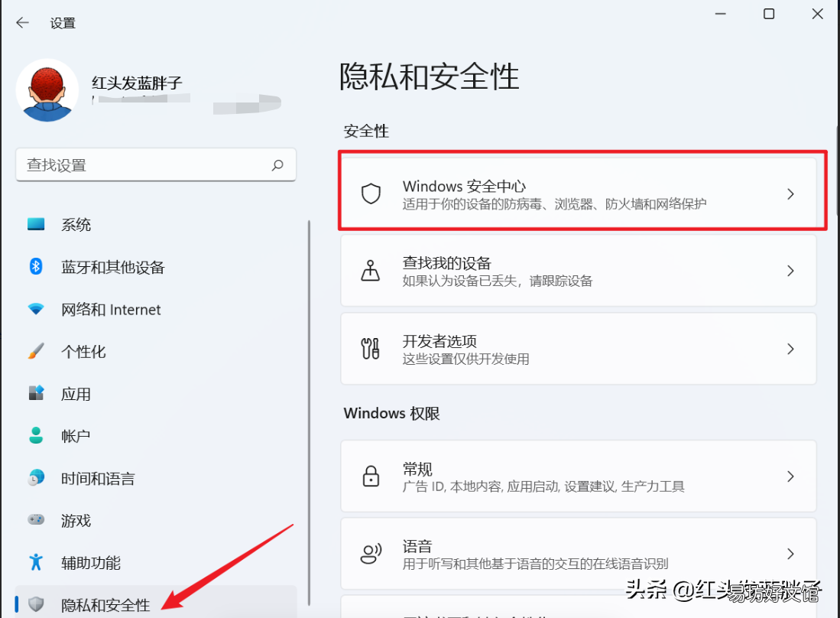Open Windows 安全中心

[x=579, y=194]
